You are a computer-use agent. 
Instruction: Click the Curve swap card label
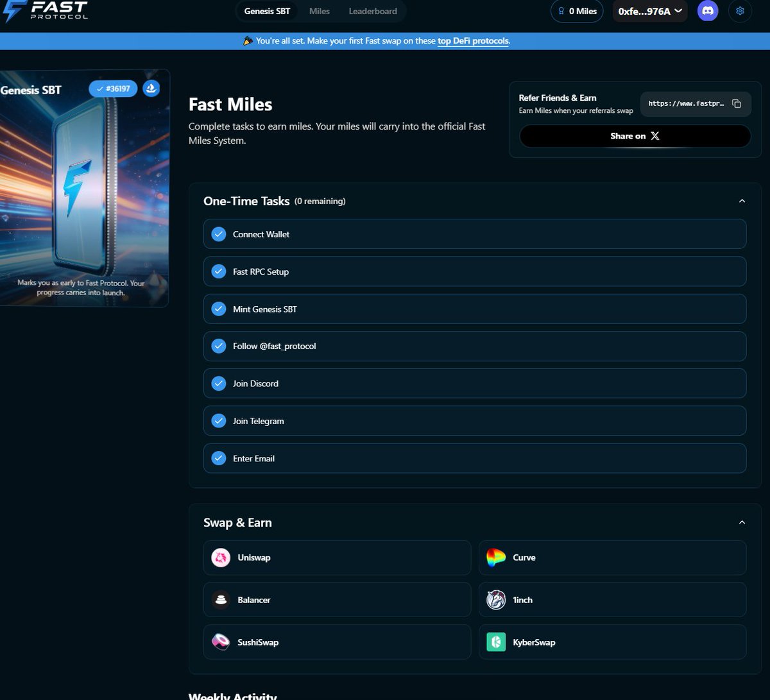point(524,558)
